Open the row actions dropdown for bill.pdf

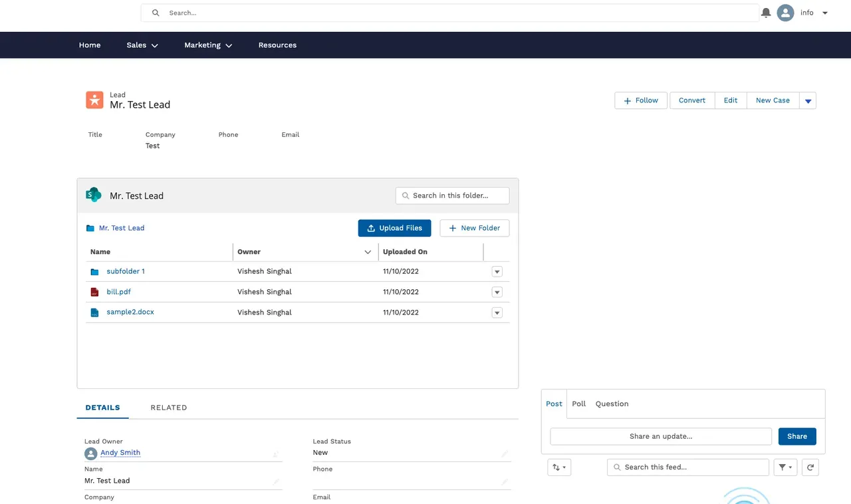(x=497, y=291)
